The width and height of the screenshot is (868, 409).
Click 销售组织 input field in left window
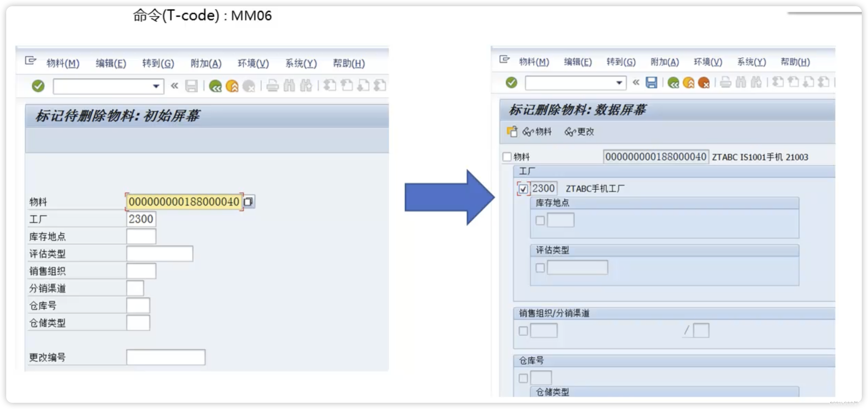(141, 271)
